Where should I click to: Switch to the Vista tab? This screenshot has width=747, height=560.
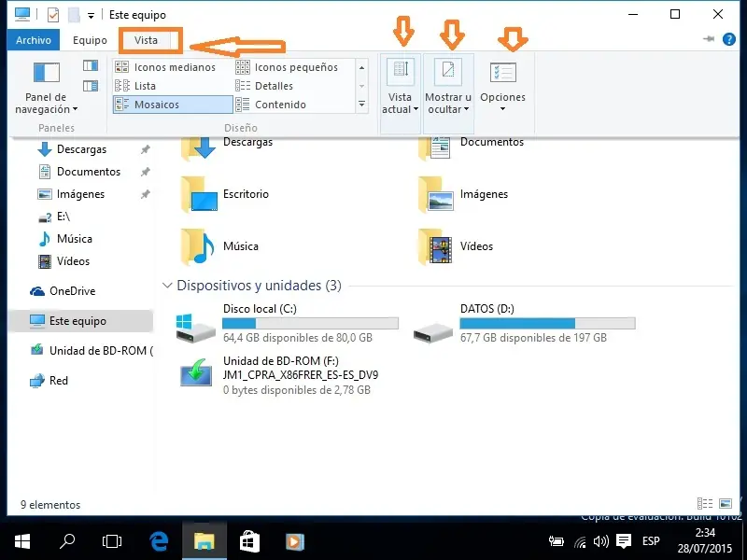(x=146, y=40)
